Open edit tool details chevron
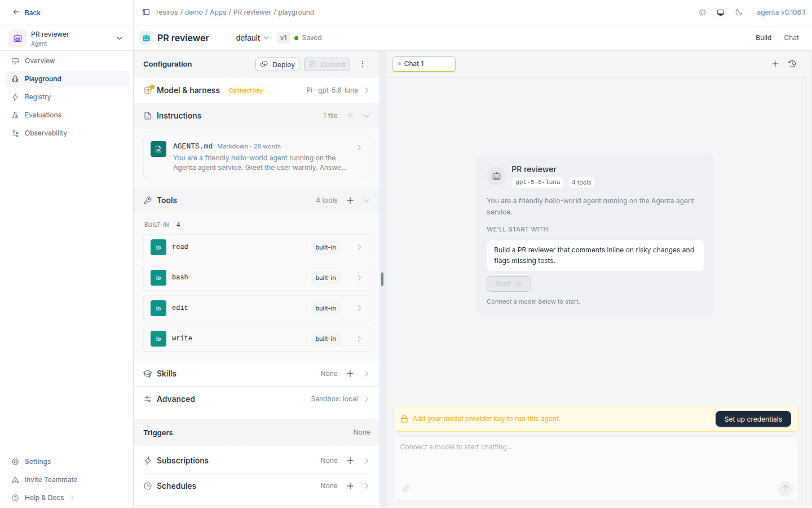The width and height of the screenshot is (812, 508). 359,308
